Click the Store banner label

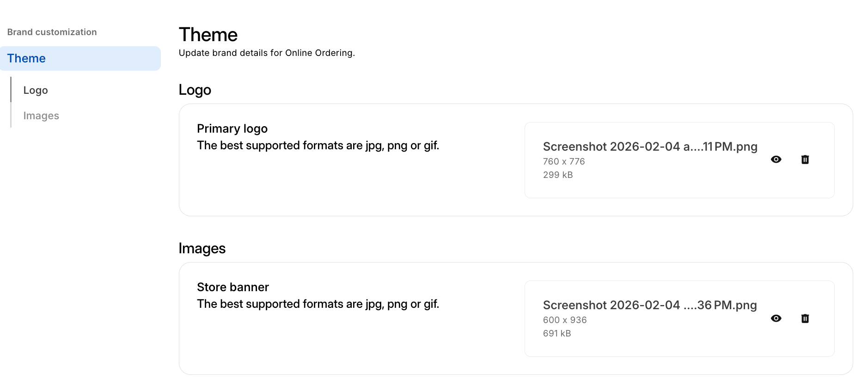(232, 287)
